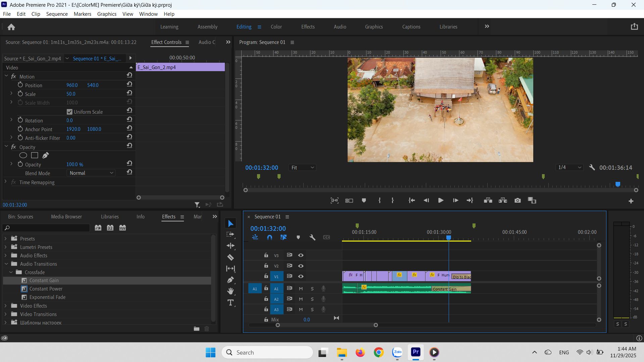Open the Fit zoom level dropdown
Viewport: 644px width, 362px height.
302,167
